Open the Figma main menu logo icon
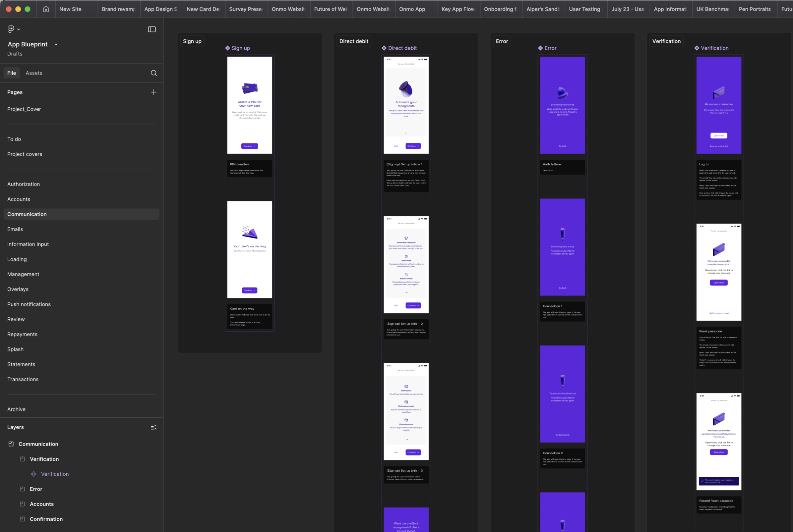Viewport: 793px width, 532px height. point(11,29)
